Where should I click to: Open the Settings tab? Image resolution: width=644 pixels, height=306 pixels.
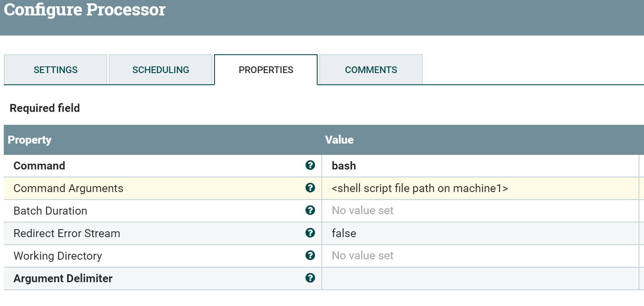(56, 70)
